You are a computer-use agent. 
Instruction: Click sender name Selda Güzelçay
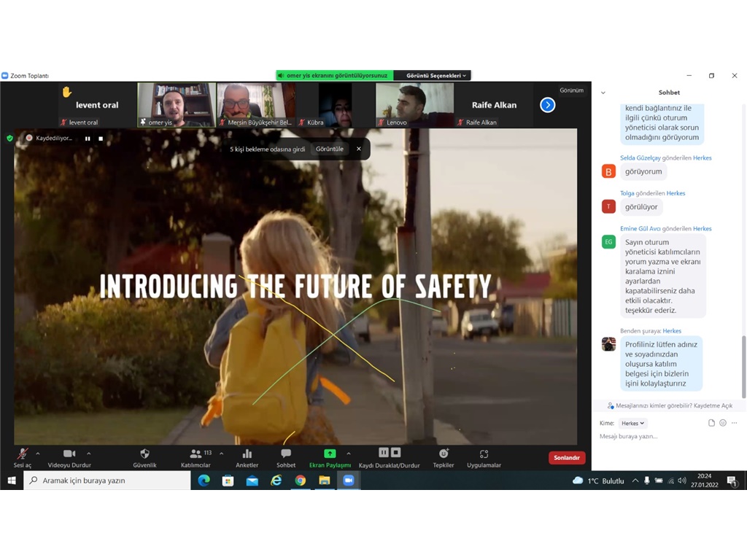coord(640,158)
